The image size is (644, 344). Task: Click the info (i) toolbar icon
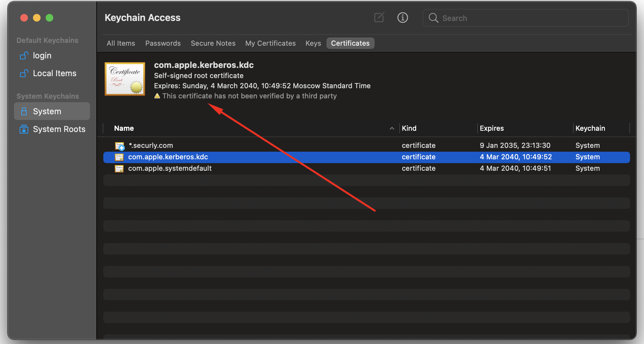tap(402, 17)
